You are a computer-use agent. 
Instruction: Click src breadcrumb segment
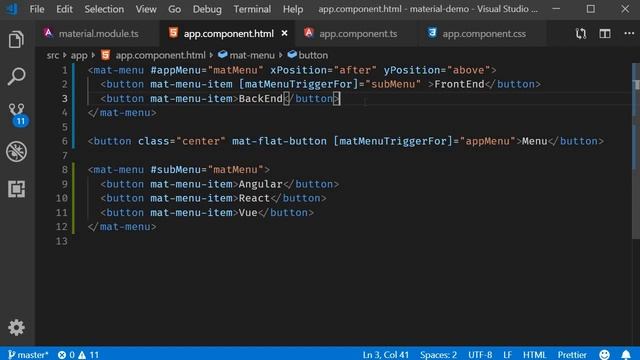[53, 55]
